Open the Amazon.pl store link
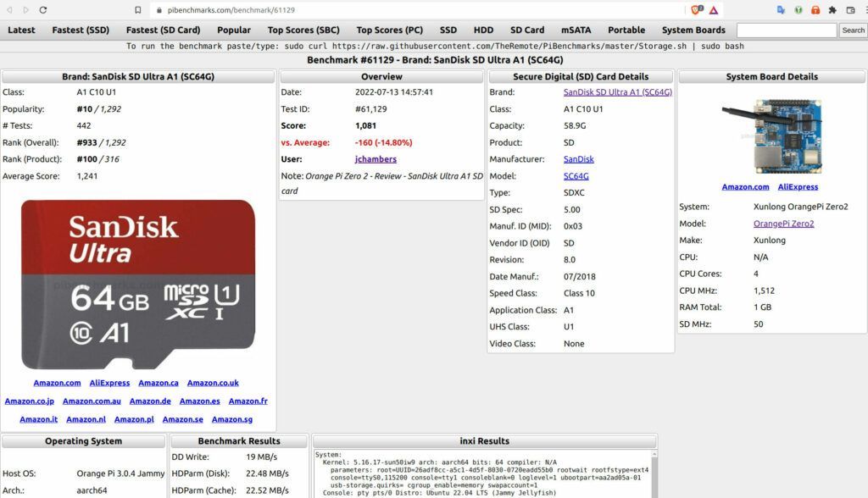Viewport: 868px width, 498px height. 134,419
